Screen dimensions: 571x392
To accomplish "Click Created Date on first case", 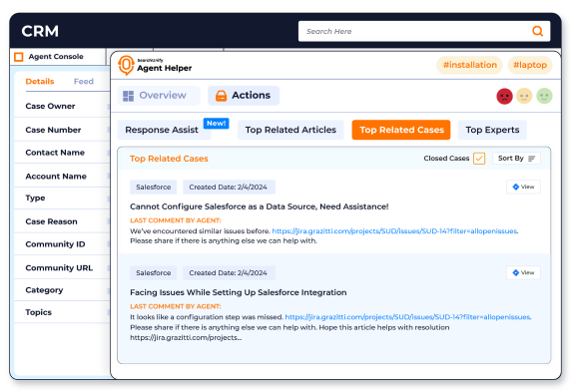I will tap(229, 188).
